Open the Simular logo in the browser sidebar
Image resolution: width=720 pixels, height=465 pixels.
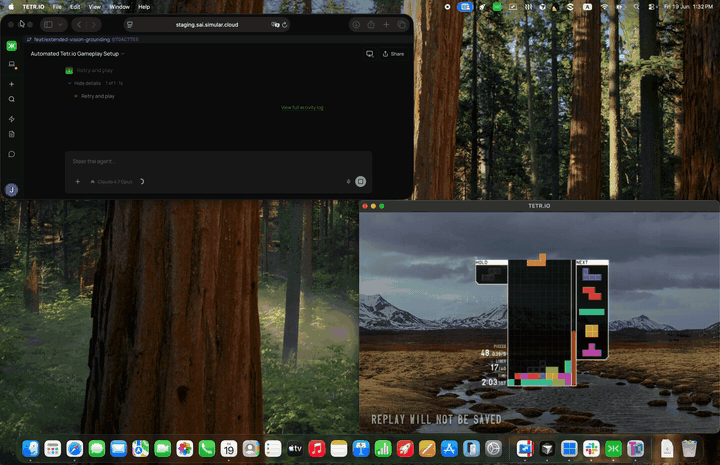(11, 46)
